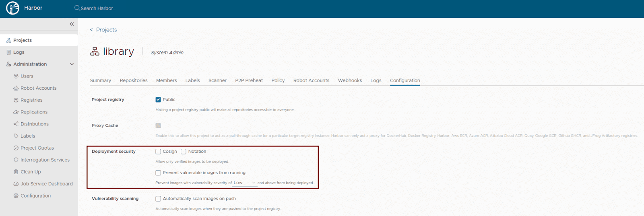Screen dimensions: 644x216
Task: Switch to the P2P Preheat tab
Action: pyautogui.click(x=249, y=80)
